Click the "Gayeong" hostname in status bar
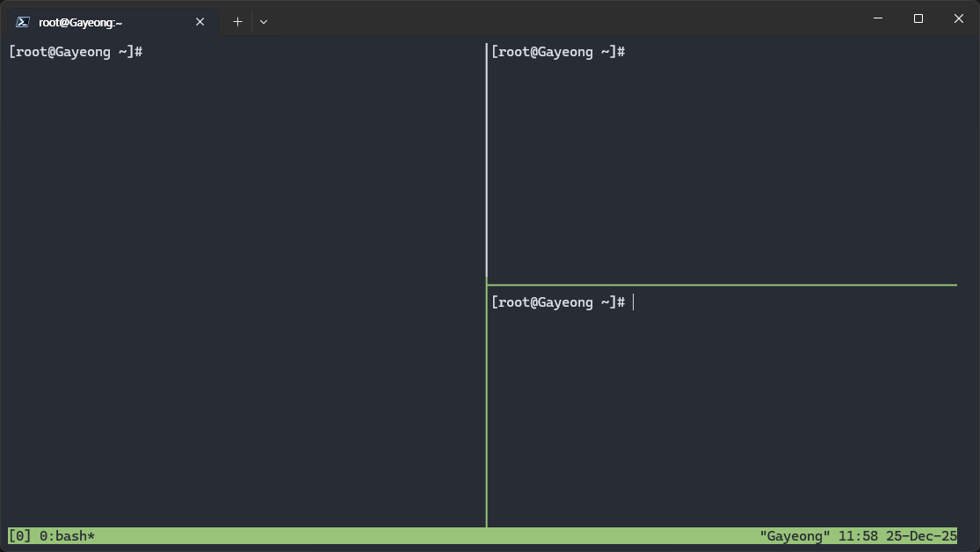 [x=795, y=535]
